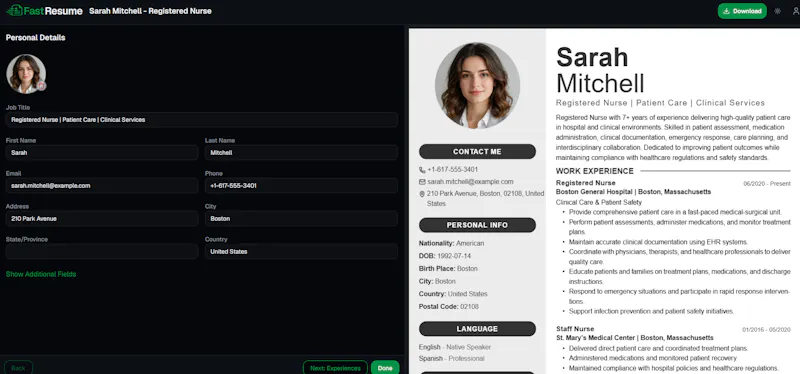Edit the Phone field

301,186
